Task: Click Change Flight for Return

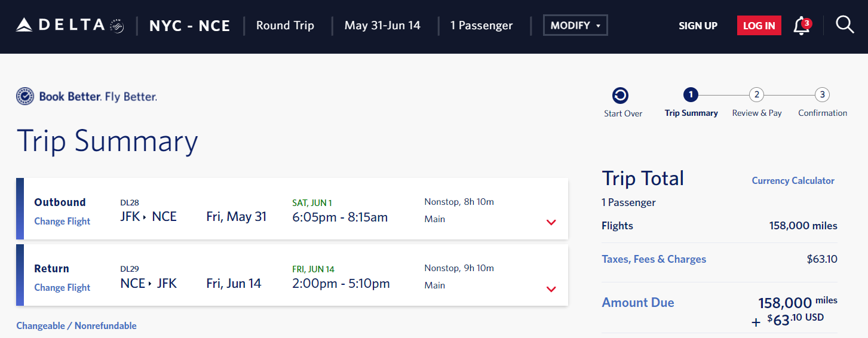Action: pos(62,287)
